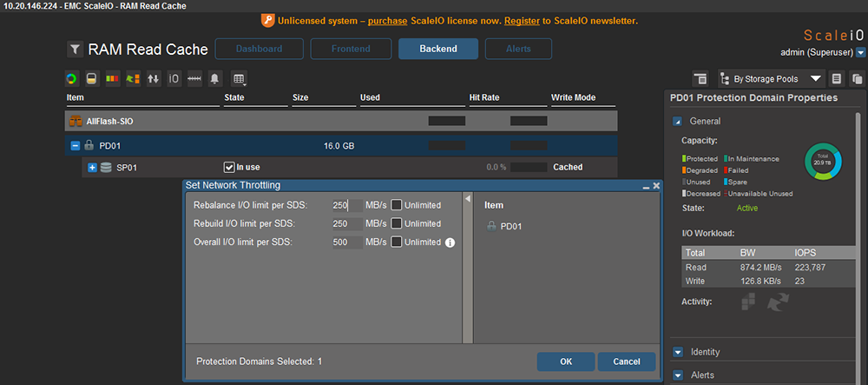Click the info icon next to Overall Unlimited

coord(450,242)
